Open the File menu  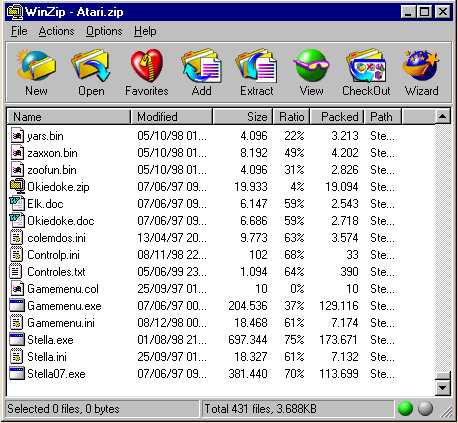(19, 31)
